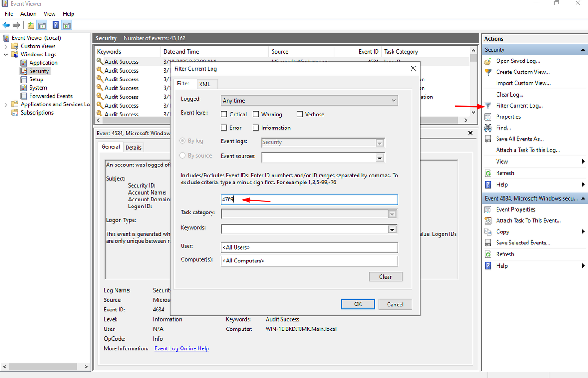Open the Event Log Online Help link

pyautogui.click(x=182, y=348)
